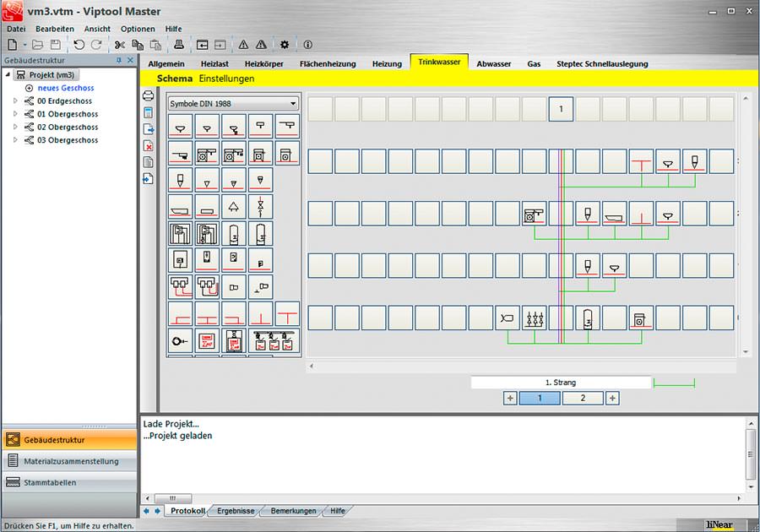The width and height of the screenshot is (760, 532).
Task: Switch to the Heizlast tab
Action: [214, 63]
